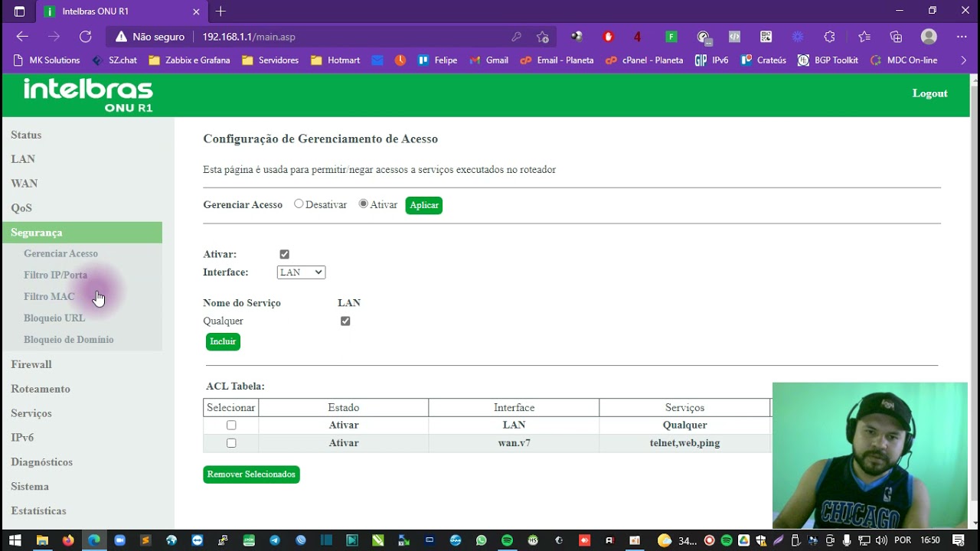Open Firefox from the taskbar

pos(68,540)
